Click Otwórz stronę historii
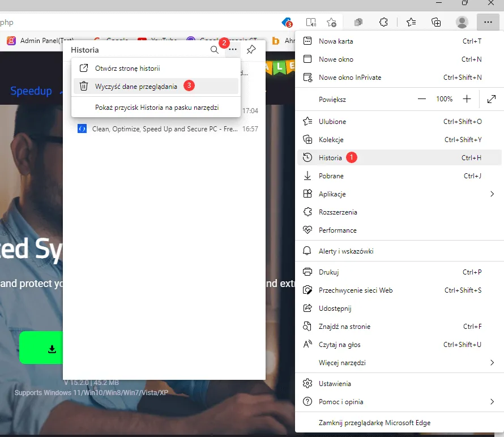Image resolution: width=504 pixels, height=437 pixels. coord(127,68)
